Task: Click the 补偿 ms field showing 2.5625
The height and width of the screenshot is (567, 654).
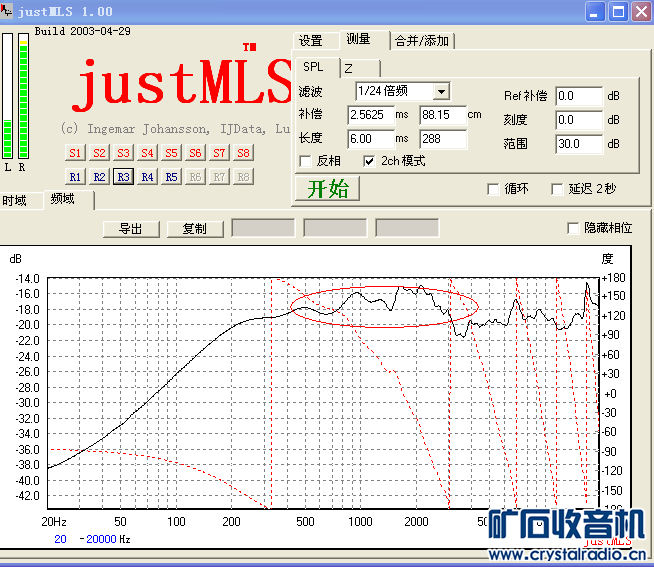Action: 371,115
